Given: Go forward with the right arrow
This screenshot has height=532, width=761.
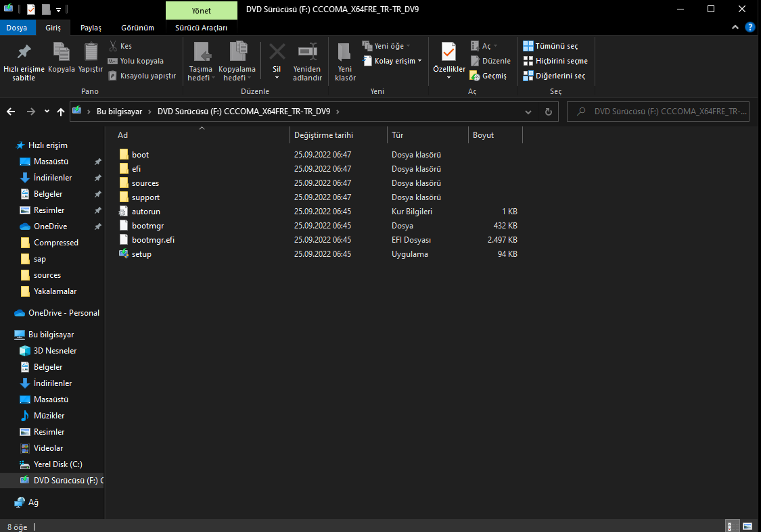Looking at the screenshot, I should (30, 112).
